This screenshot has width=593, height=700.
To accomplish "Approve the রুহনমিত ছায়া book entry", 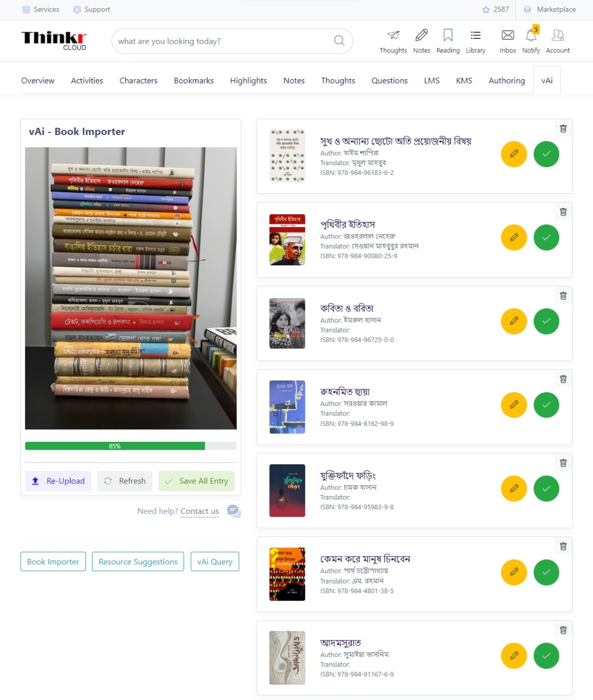I will point(546,405).
